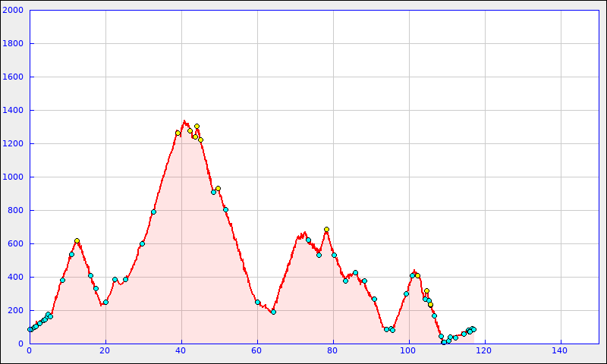Select the cyan marker at the lowest point near distance 109
This screenshot has height=364, width=607.
coord(444,342)
